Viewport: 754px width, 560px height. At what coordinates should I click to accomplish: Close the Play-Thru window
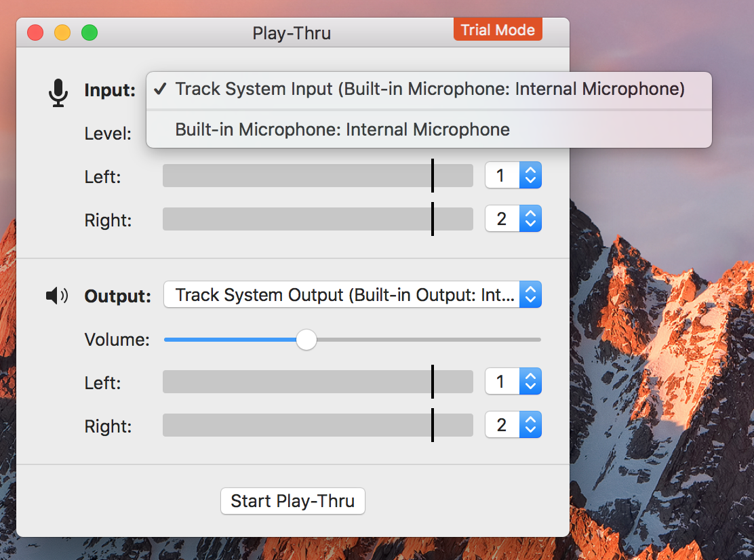[35, 33]
